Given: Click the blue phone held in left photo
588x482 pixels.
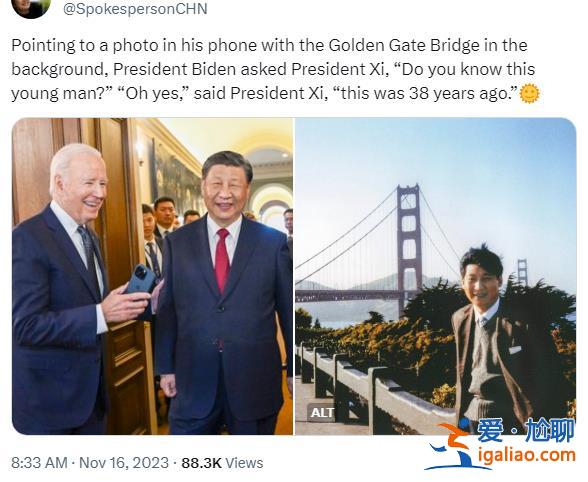Looking at the screenshot, I should pyautogui.click(x=141, y=279).
